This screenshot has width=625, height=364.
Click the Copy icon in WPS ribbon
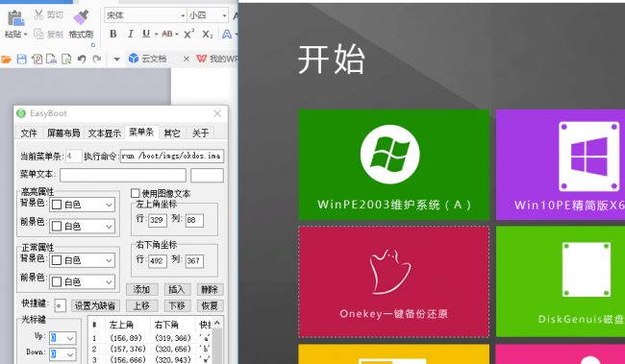(x=38, y=34)
